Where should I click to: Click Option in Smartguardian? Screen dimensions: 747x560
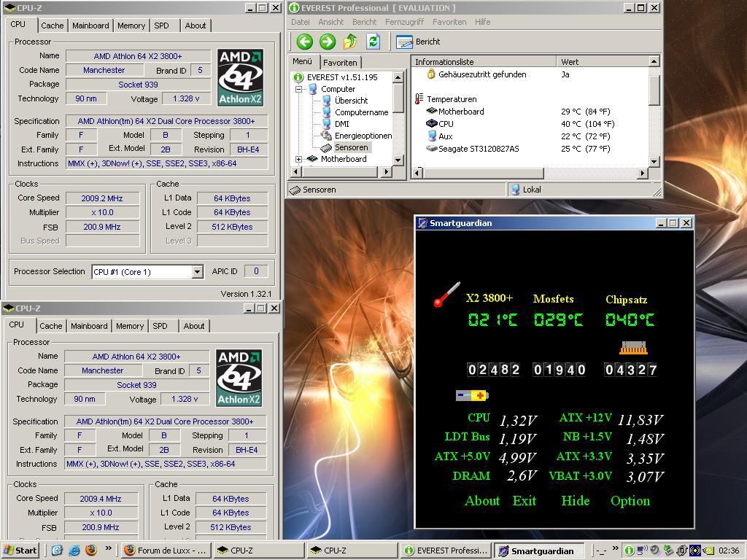pyautogui.click(x=630, y=501)
